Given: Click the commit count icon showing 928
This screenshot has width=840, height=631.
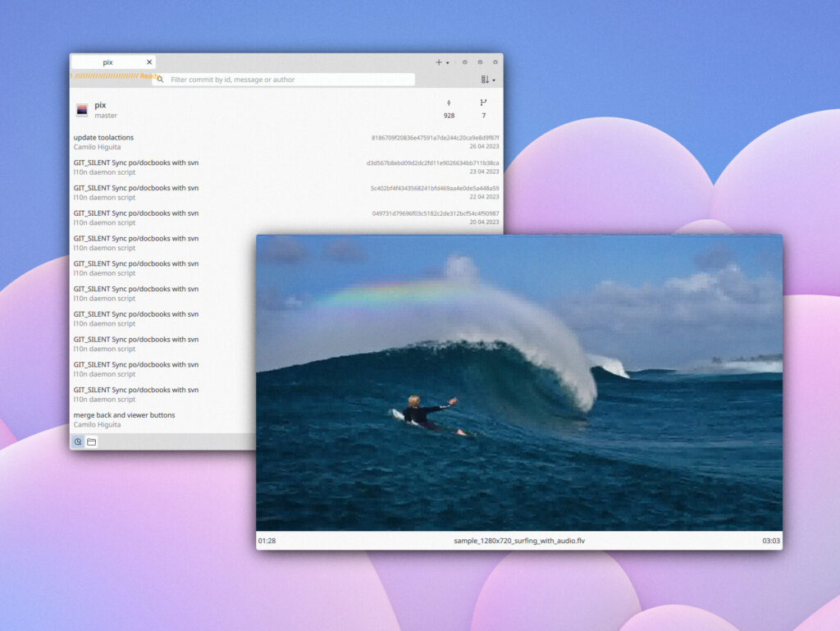Looking at the screenshot, I should (x=449, y=110).
